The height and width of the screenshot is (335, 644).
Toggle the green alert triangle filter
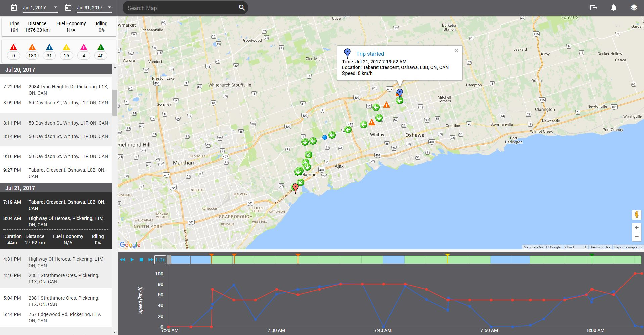[101, 47]
